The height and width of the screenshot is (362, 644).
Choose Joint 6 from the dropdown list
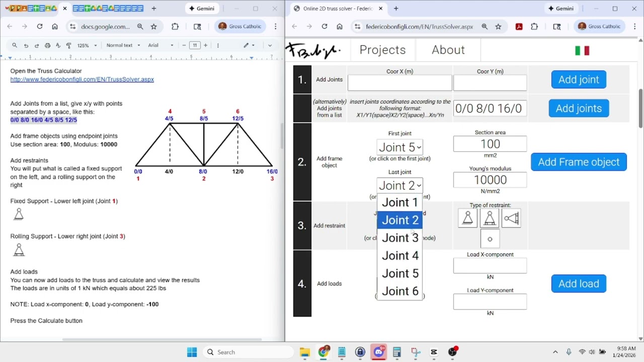[400, 291]
